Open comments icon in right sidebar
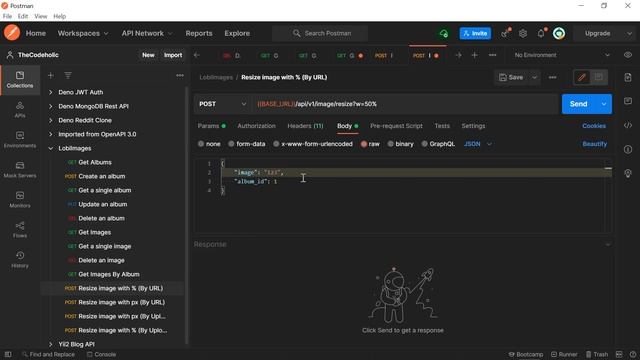 [x=628, y=101]
